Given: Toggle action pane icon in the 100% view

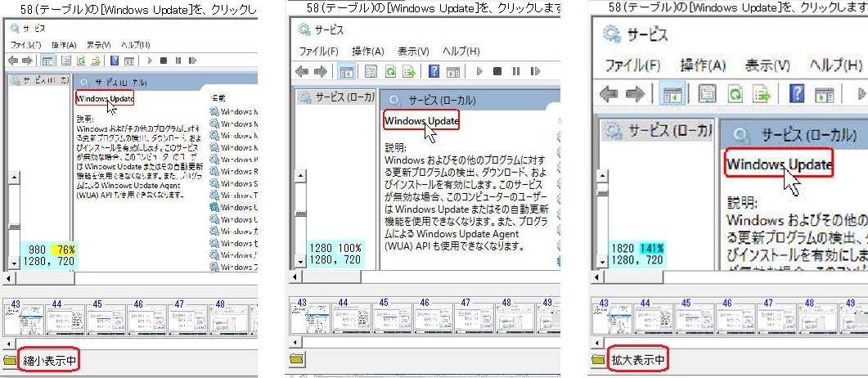Looking at the screenshot, I should [453, 71].
